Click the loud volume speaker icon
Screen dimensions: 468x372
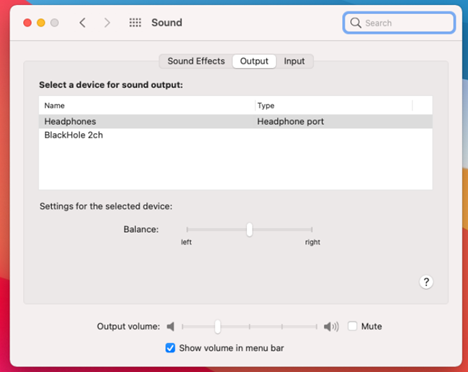click(331, 326)
